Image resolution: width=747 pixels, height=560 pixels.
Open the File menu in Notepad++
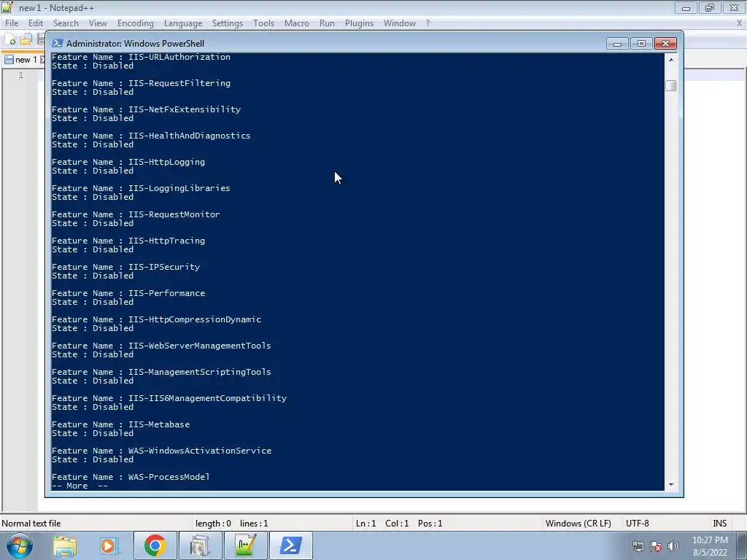[x=12, y=23]
